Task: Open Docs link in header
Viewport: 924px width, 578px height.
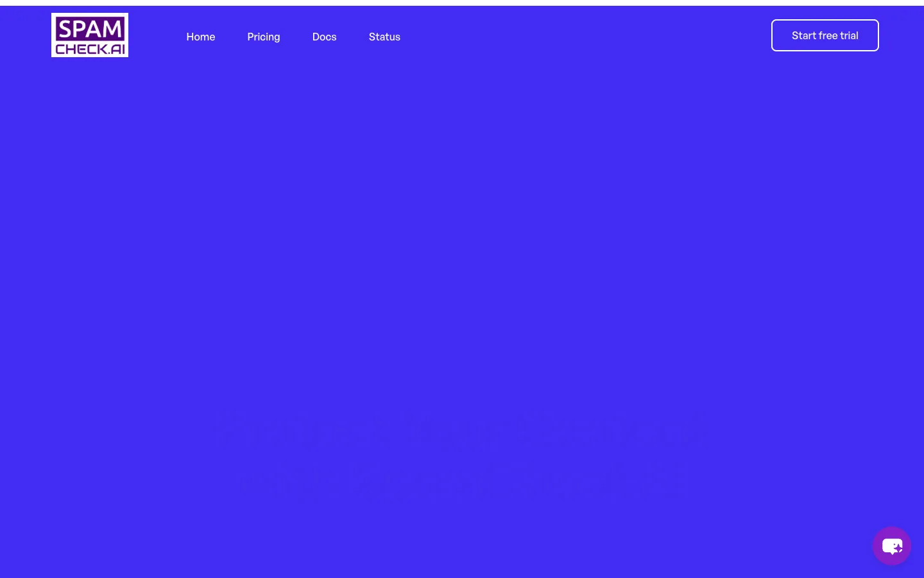Action: 324,37
